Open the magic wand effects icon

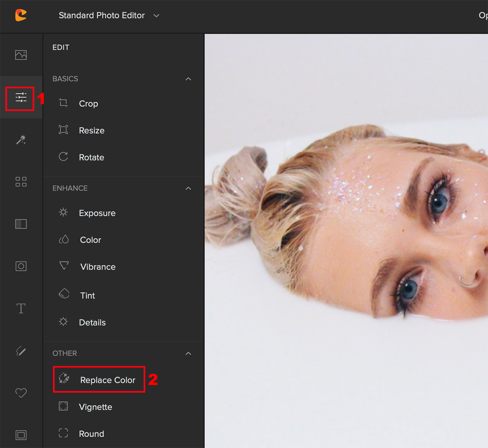click(x=21, y=140)
